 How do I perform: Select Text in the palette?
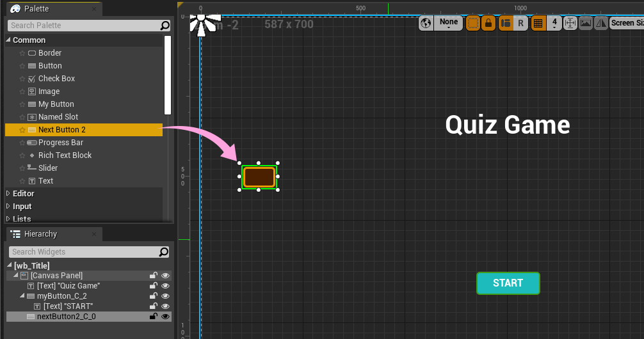coord(84,180)
